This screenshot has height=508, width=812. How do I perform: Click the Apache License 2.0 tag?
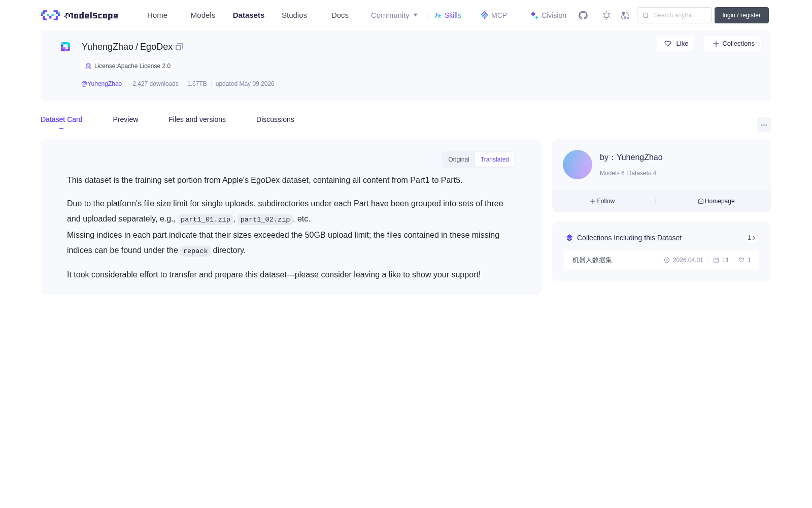(127, 66)
